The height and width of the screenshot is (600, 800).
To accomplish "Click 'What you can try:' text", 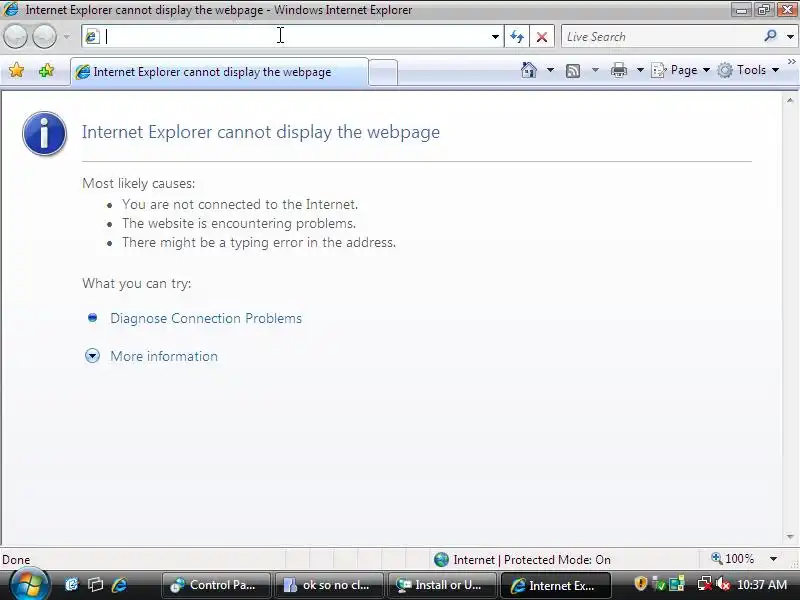I will [137, 283].
